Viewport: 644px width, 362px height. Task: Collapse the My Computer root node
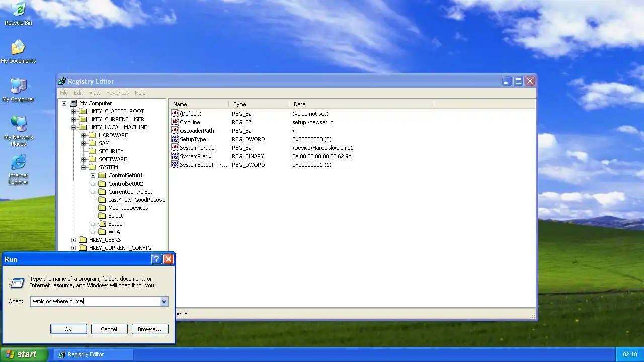click(64, 103)
